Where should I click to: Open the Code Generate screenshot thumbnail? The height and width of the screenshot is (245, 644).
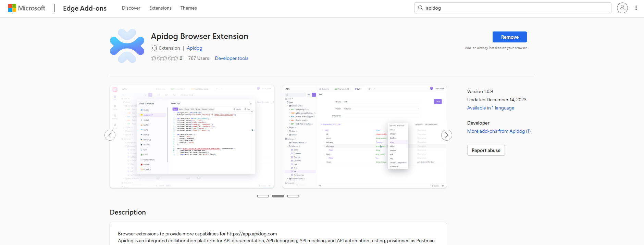pyautogui.click(x=192, y=137)
